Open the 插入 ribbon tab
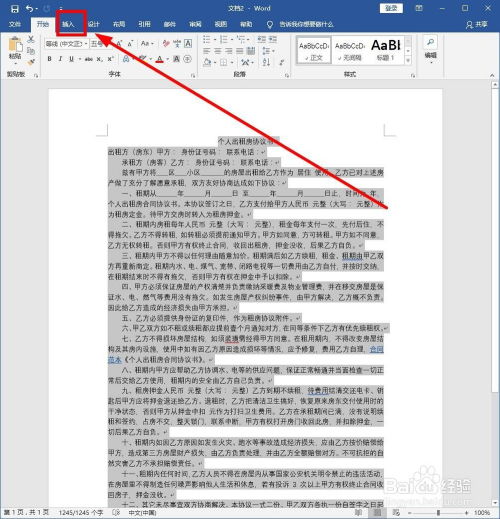The height and width of the screenshot is (519, 500). pos(68,24)
